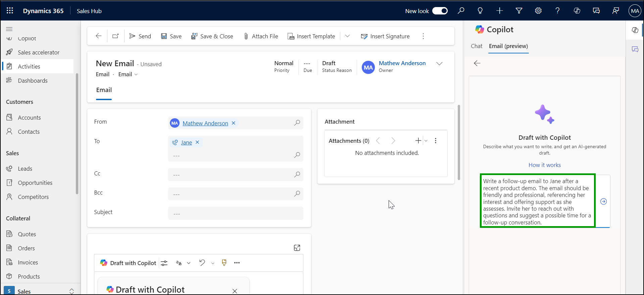Send the email
The width and height of the screenshot is (644, 295).
coord(140,36)
